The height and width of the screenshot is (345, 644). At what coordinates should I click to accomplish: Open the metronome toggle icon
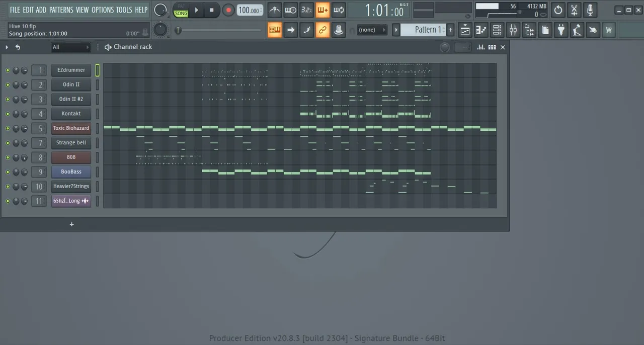tap(275, 10)
